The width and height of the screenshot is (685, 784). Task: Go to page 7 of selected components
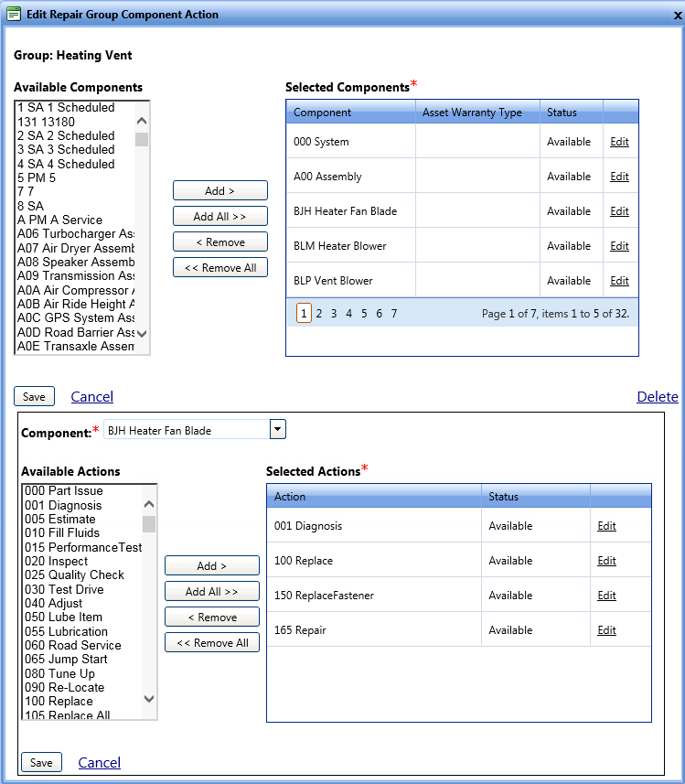(394, 314)
